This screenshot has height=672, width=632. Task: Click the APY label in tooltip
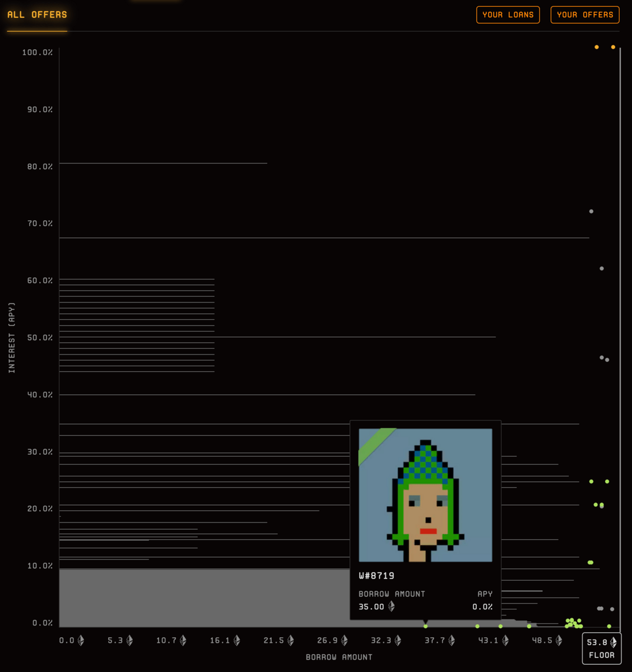tap(485, 594)
